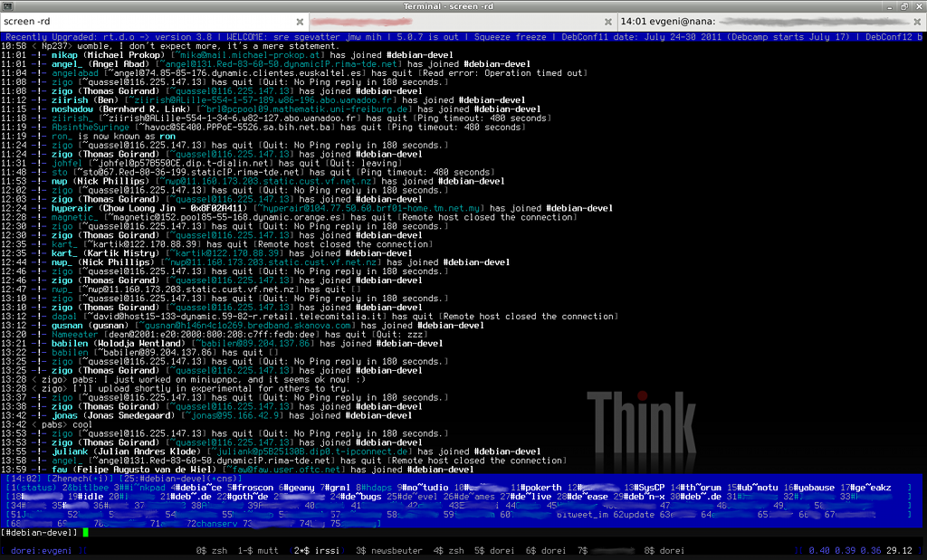The height and width of the screenshot is (560, 927).
Task: Click the 10:58 Np237 'mere statement' message
Action: (x=170, y=46)
